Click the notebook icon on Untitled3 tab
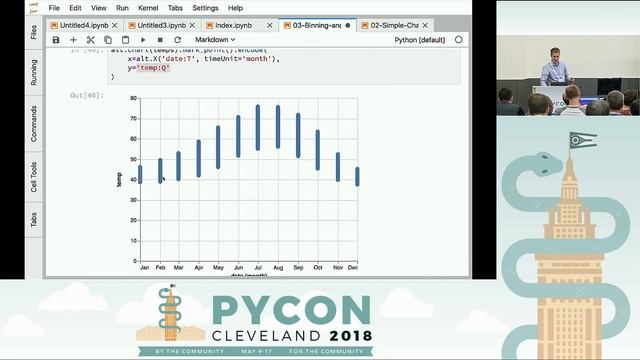The height and width of the screenshot is (360, 640). click(x=132, y=25)
